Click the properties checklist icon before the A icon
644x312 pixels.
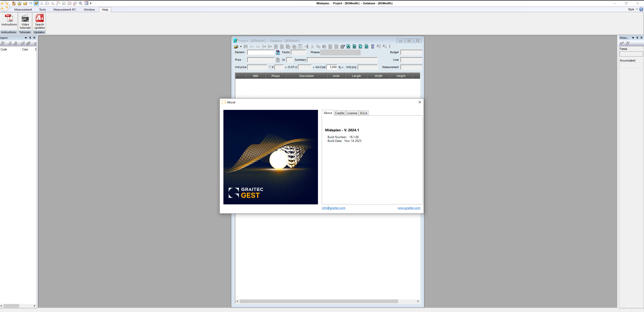point(342,47)
